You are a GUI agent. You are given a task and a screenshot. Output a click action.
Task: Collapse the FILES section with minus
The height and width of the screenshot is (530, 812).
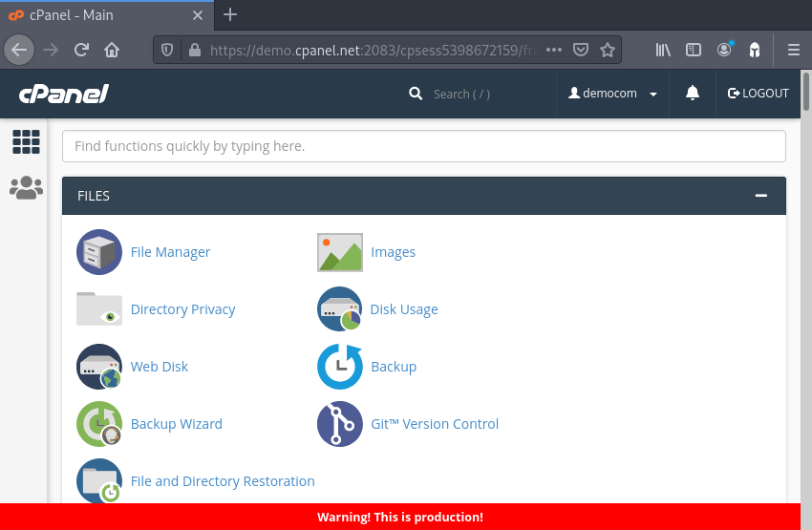(760, 196)
